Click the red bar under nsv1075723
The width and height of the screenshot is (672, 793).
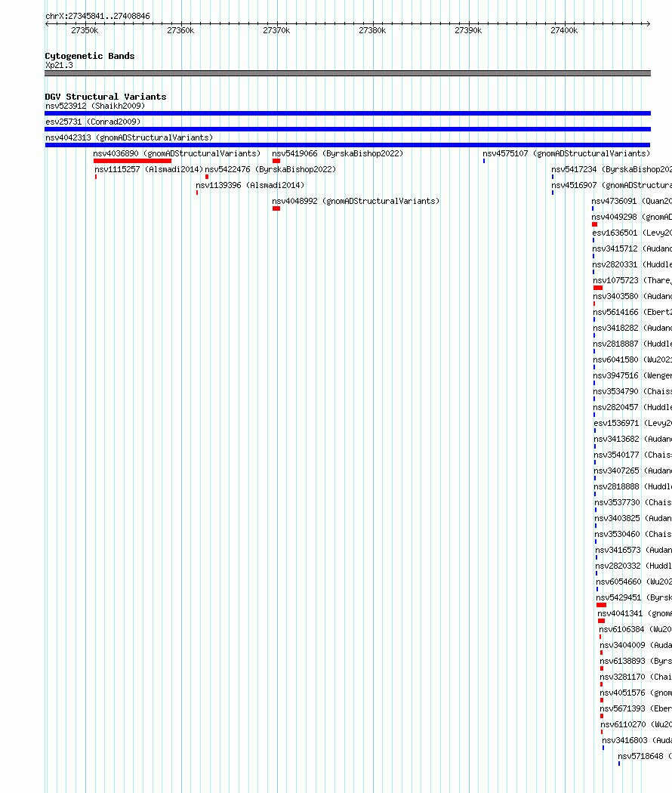598,288
